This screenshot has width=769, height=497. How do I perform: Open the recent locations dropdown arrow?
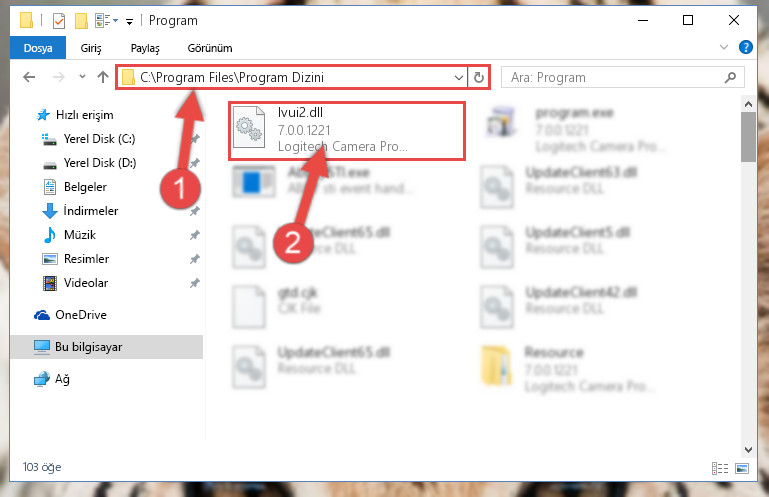tap(82, 77)
